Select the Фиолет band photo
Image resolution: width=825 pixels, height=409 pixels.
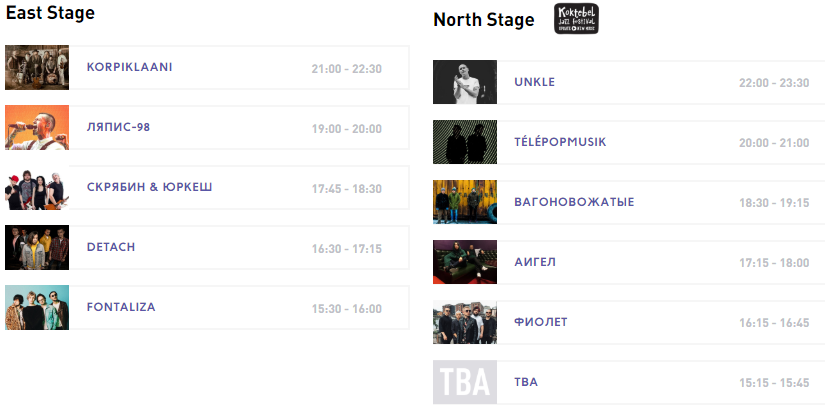pos(465,323)
